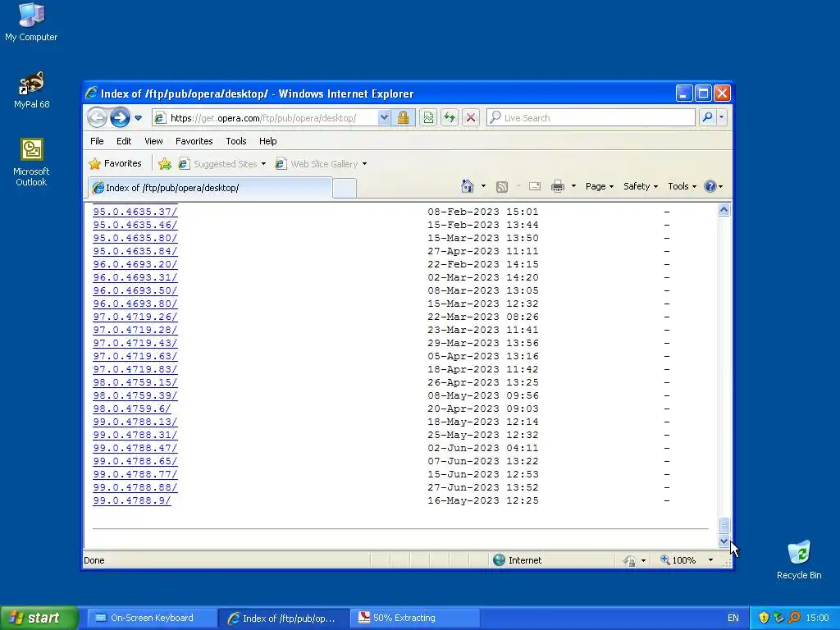Open the 95.0.4635.37/ directory link
Image resolution: width=840 pixels, height=630 pixels.
135,212
